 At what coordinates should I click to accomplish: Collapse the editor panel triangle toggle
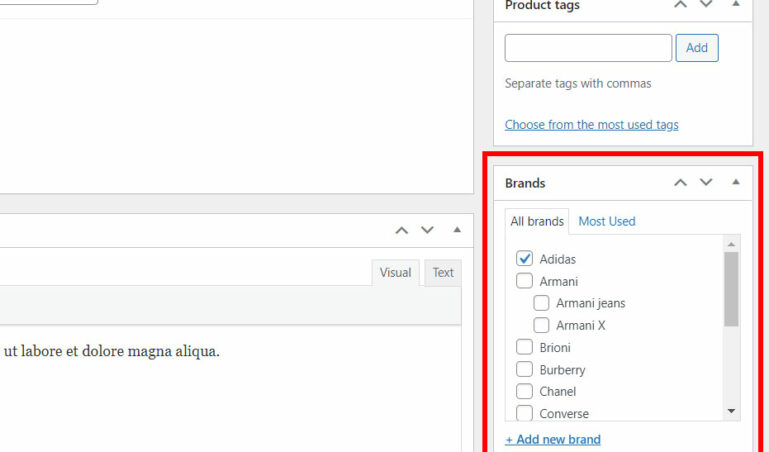coord(457,229)
